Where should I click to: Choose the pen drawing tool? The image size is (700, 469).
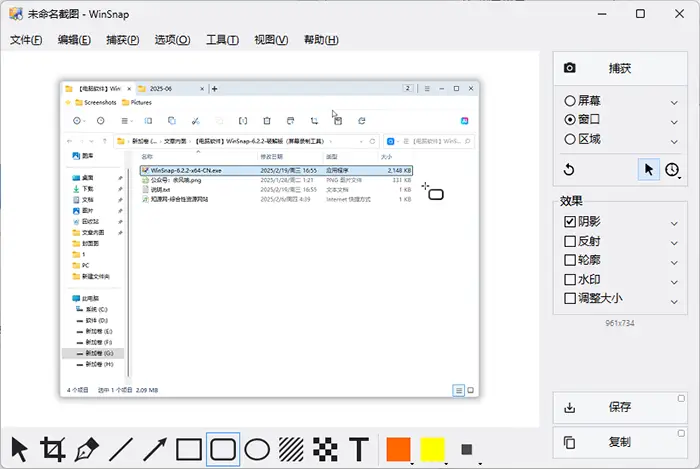tap(87, 449)
